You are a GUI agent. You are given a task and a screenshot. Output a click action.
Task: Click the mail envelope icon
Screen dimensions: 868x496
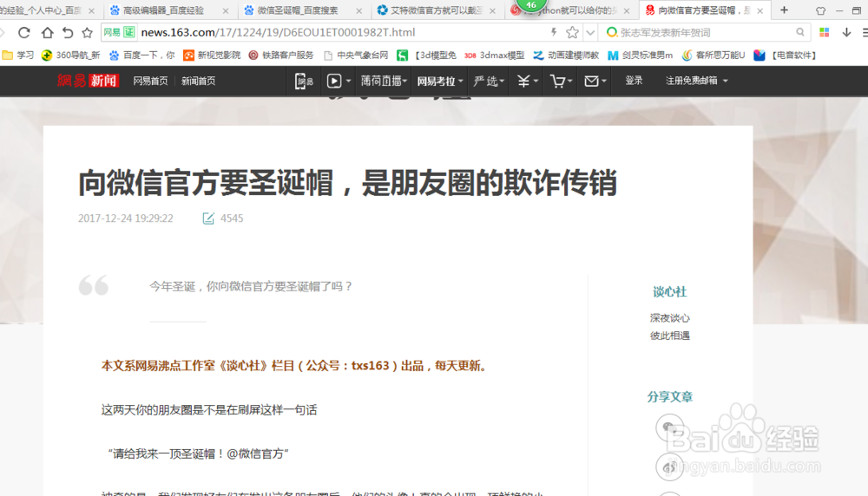[591, 82]
